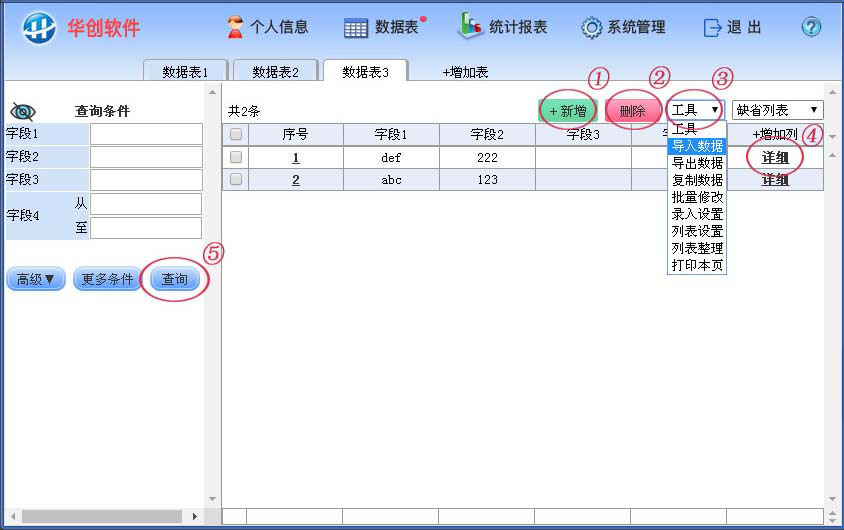
Task: Click the 字段2 column header
Action: [487, 135]
